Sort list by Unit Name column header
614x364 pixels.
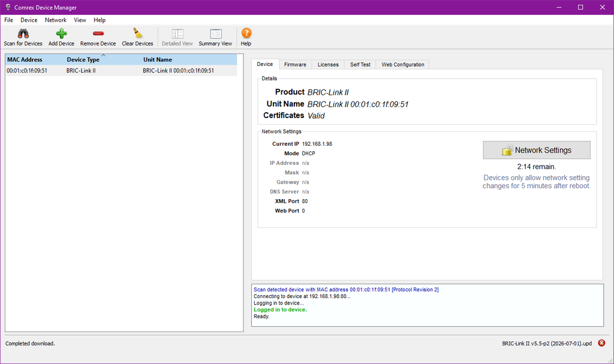(x=189, y=59)
